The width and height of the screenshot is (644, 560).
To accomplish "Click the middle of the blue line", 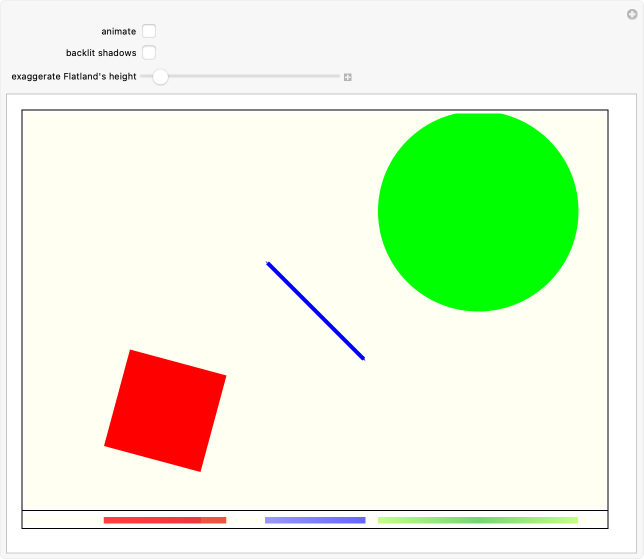I will [315, 310].
